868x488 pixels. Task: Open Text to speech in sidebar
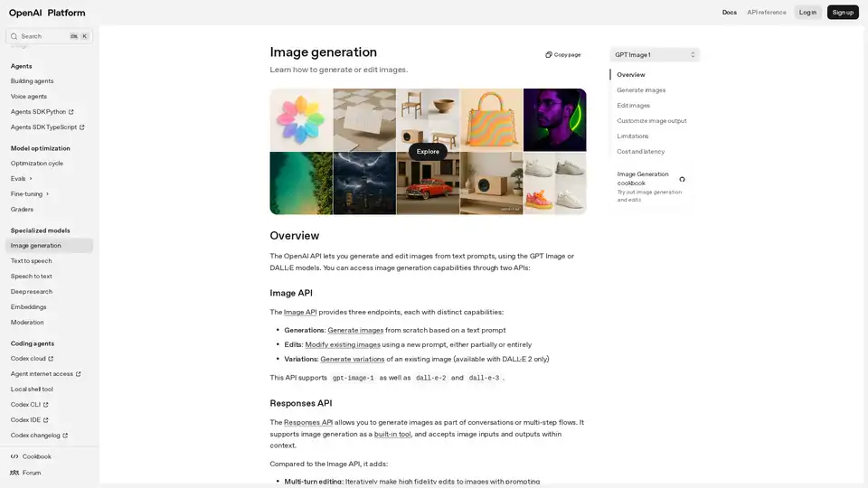[x=32, y=261]
